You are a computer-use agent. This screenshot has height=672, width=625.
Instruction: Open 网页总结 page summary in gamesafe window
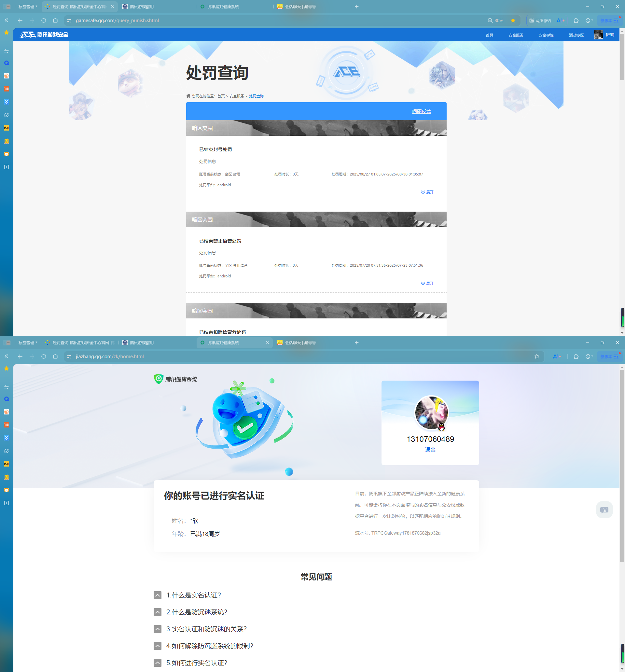tap(540, 21)
